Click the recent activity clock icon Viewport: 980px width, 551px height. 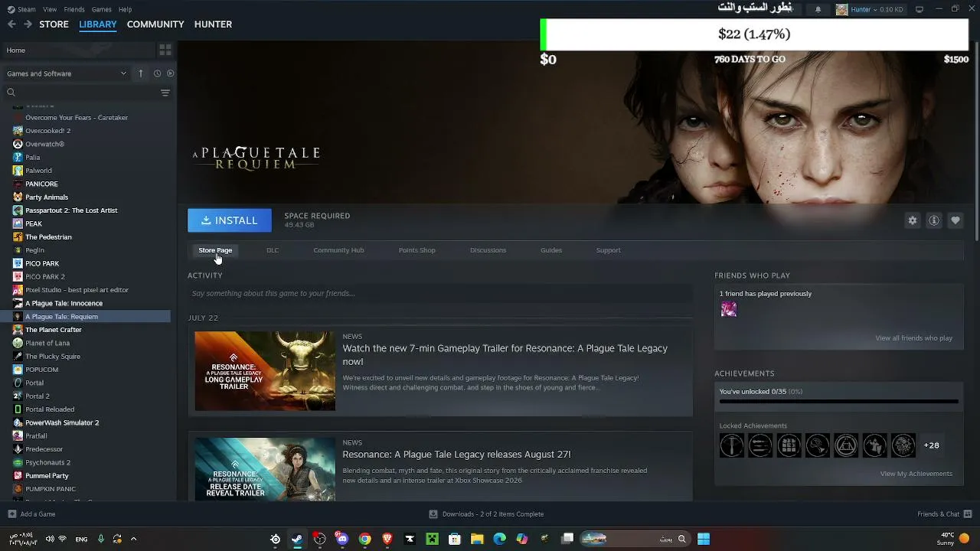pyautogui.click(x=157, y=73)
